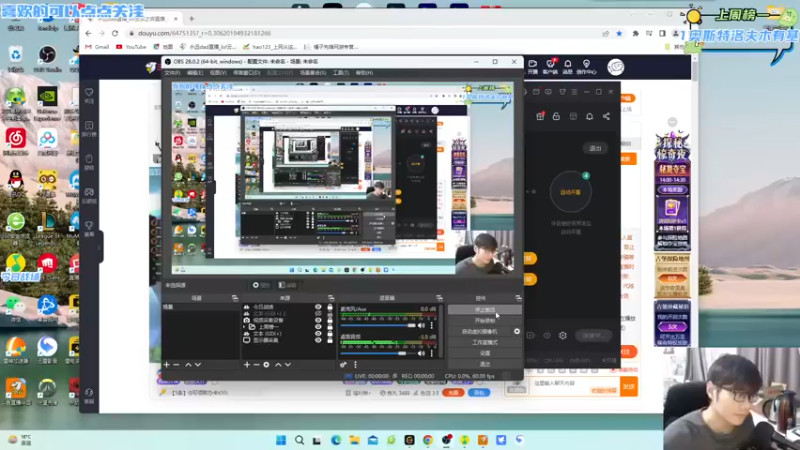800x450 pixels.
Task: Click the Douyu user avatar
Action: coord(616,67)
